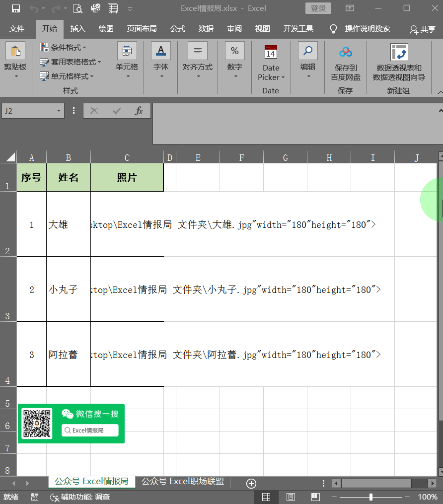Image resolution: width=443 pixels, height=504 pixels.
Task: Switch to the 页面布局 tab
Action: pos(142,29)
